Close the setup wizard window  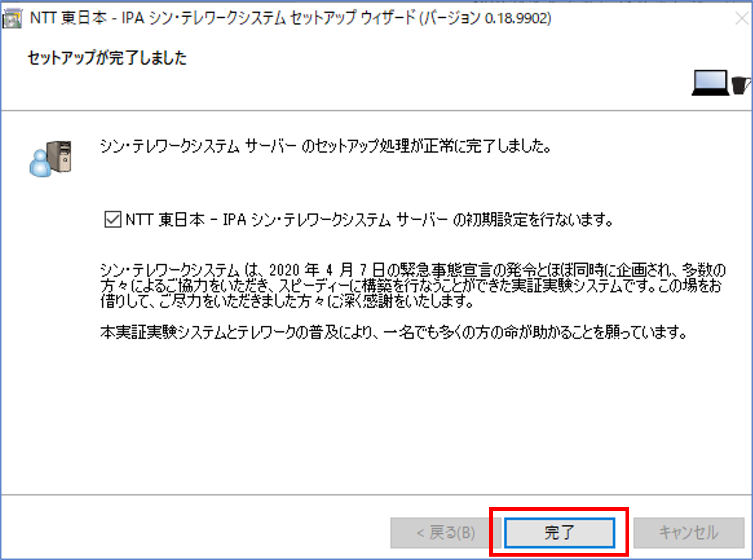click(x=741, y=18)
